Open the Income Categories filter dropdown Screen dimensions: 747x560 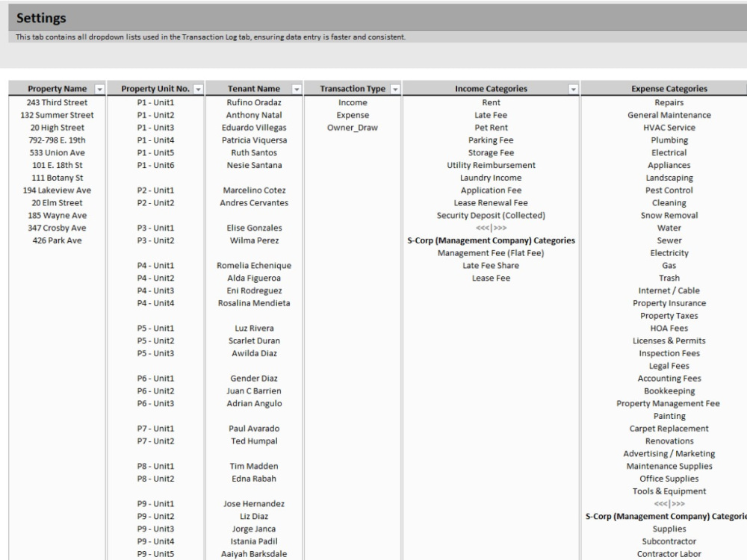[x=573, y=89]
